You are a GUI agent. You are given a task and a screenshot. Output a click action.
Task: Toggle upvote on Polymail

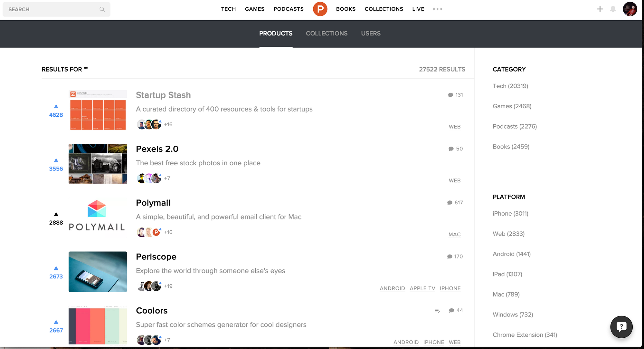tap(56, 214)
